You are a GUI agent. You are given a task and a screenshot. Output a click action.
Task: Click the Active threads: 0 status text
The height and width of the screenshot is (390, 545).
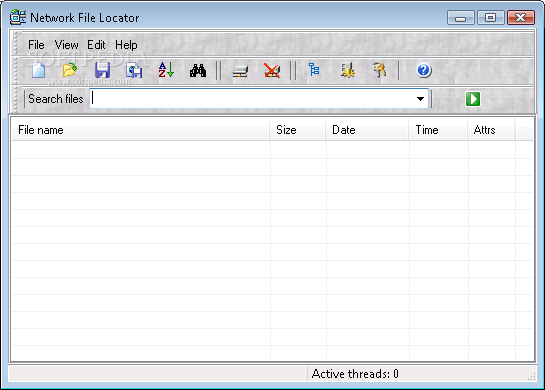(355, 374)
